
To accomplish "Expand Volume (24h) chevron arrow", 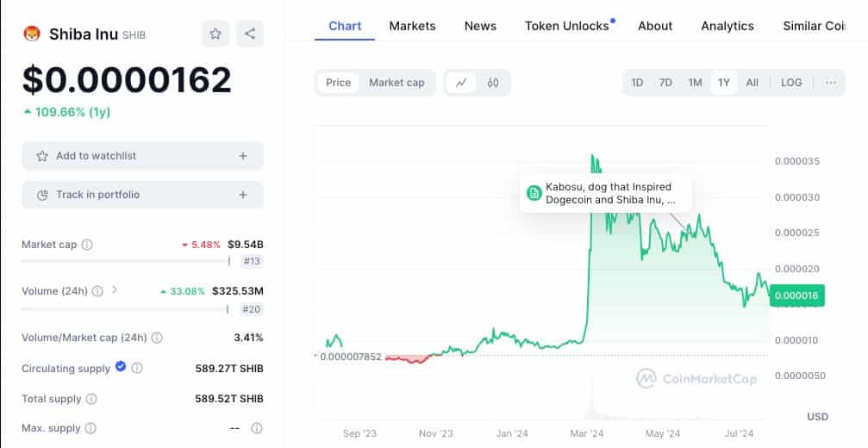I will point(115,290).
